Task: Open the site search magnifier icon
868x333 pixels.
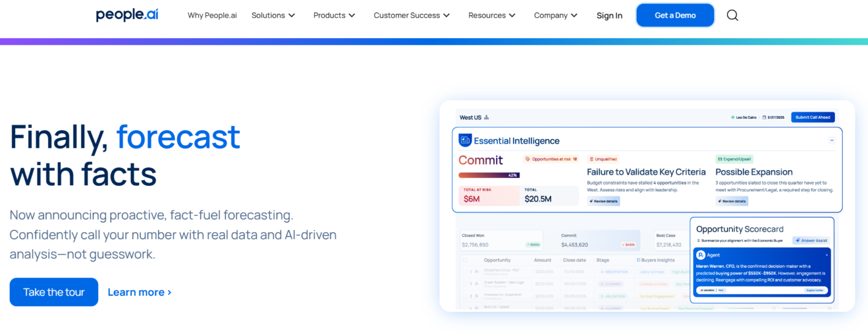Action: (732, 16)
